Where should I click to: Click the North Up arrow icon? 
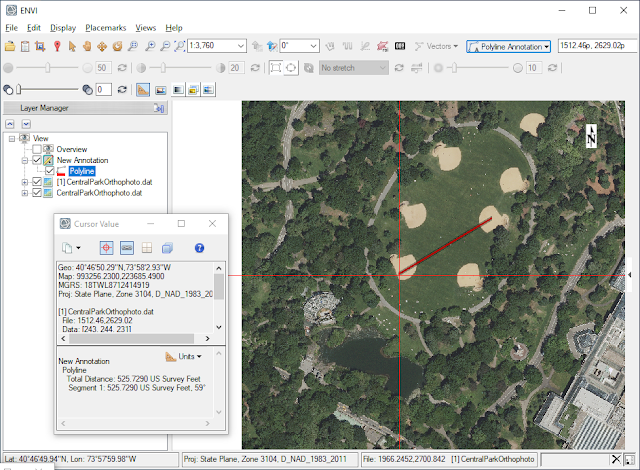pos(272,46)
